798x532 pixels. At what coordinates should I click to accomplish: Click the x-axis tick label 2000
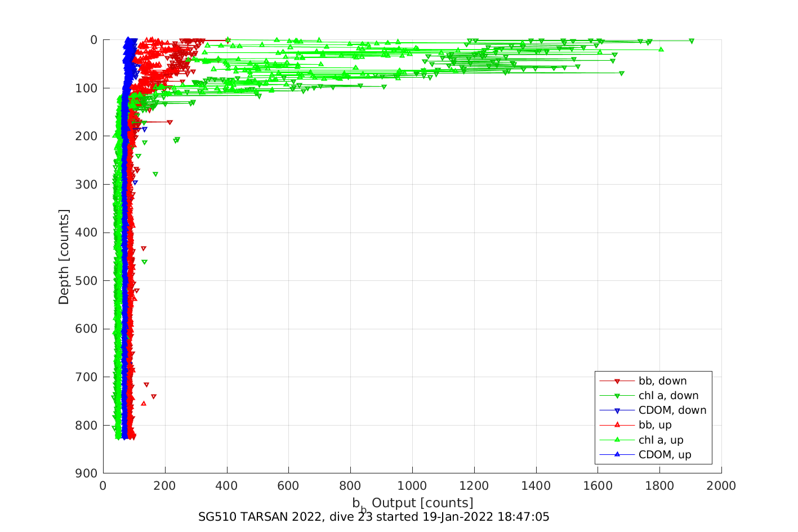[721, 486]
